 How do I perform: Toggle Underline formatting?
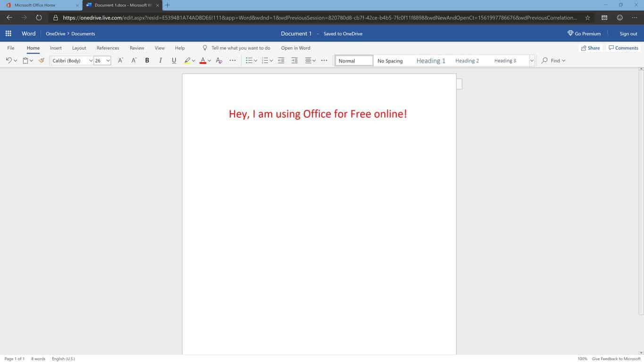(174, 60)
